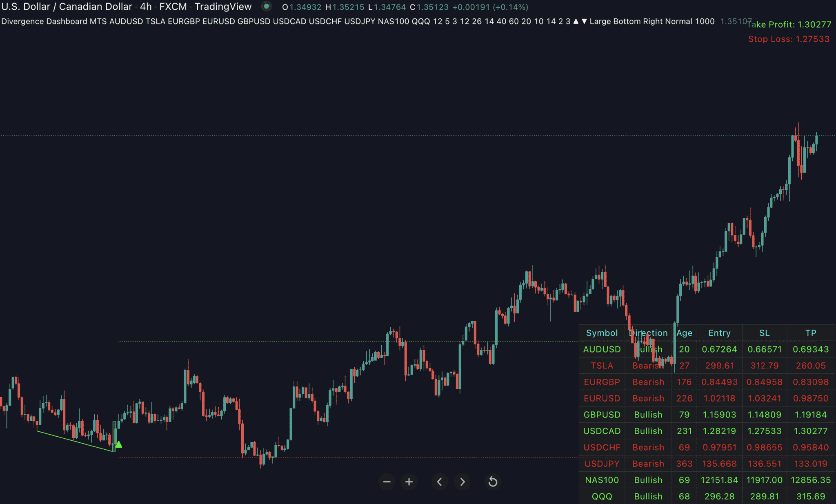
Task: Toggle the Bullish direction cell for USDCAD
Action: tap(648, 431)
